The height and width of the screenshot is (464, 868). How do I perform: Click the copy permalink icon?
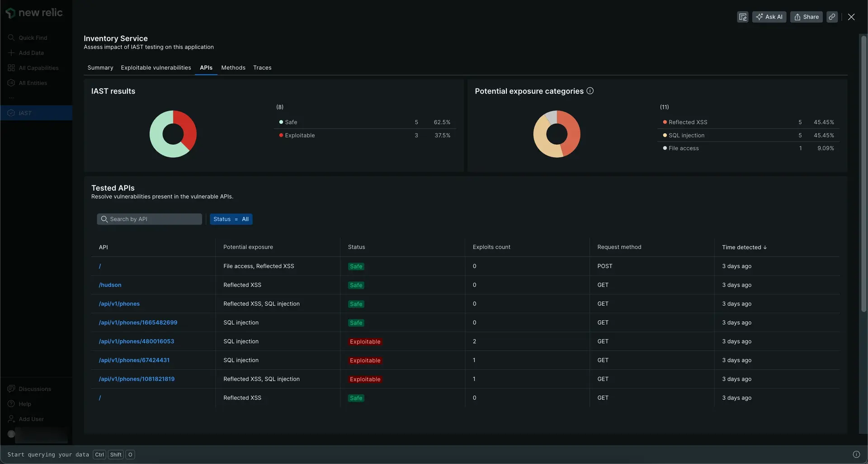click(x=832, y=17)
